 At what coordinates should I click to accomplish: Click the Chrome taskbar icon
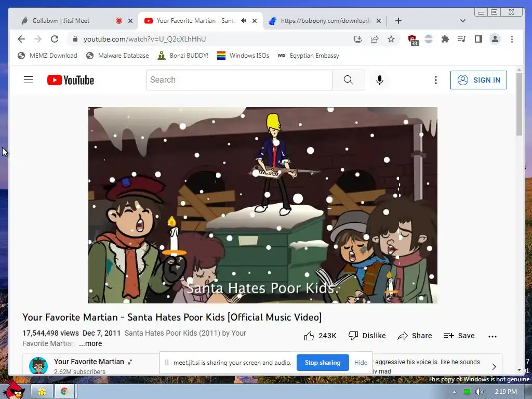click(x=64, y=392)
